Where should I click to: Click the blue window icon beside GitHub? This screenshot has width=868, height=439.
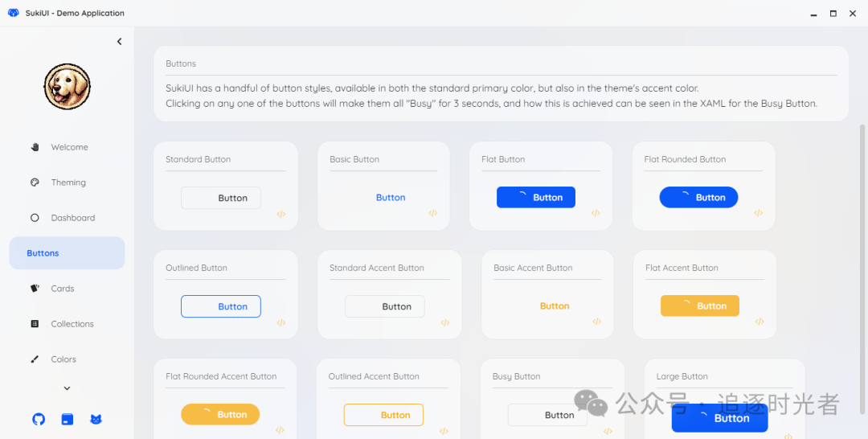point(67,419)
